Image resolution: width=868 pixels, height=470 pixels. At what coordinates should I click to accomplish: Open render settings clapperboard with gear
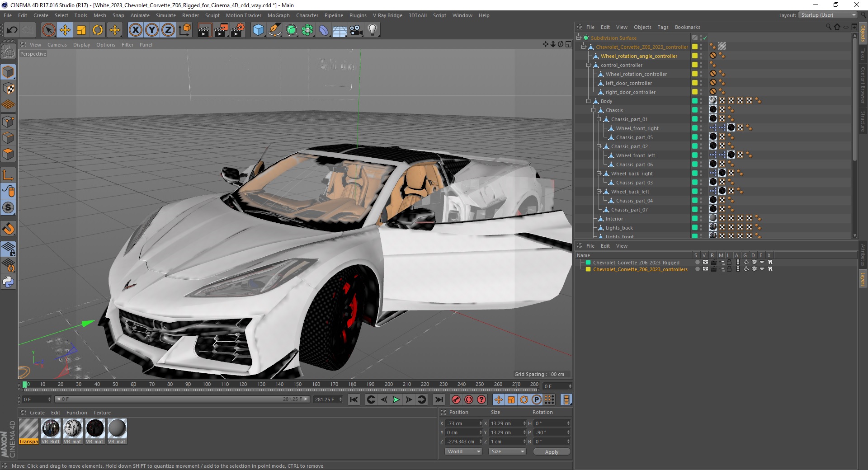click(x=237, y=30)
